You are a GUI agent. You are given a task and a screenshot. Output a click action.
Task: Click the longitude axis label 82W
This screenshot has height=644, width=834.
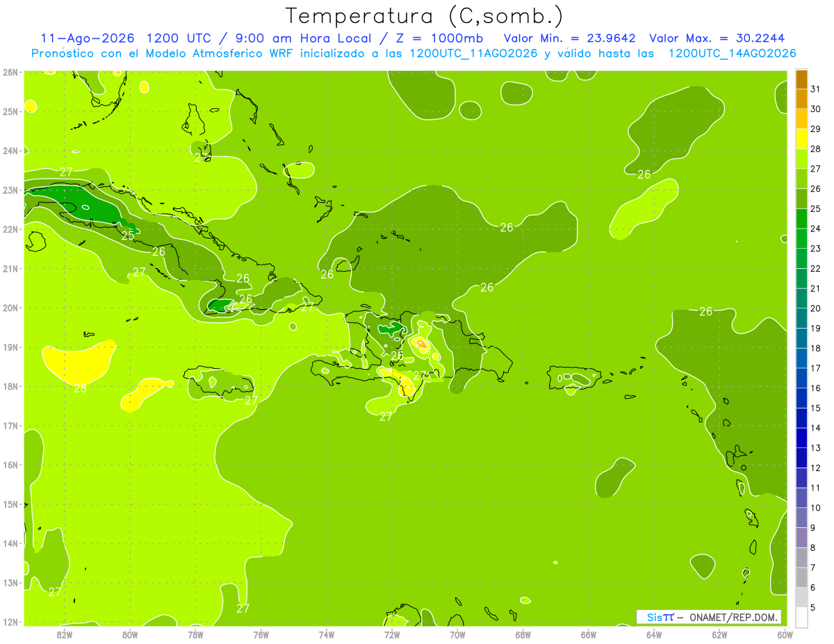pyautogui.click(x=64, y=634)
